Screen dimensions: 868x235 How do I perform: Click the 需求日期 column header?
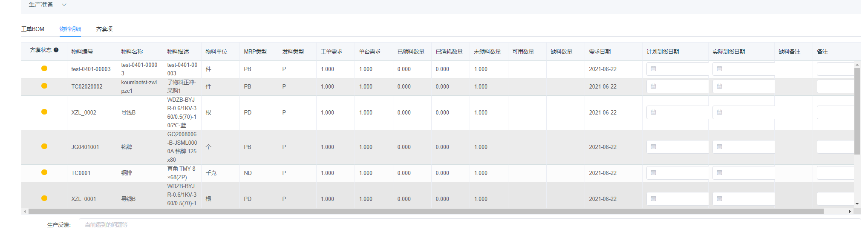(600, 52)
